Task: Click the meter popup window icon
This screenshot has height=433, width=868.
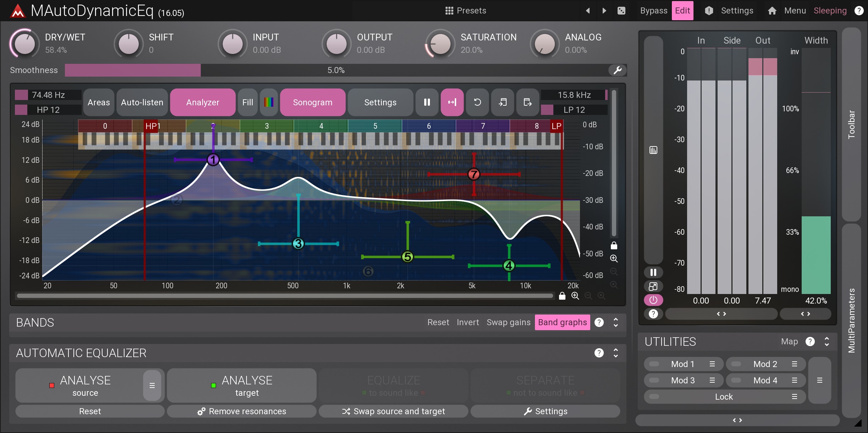Action: point(653,286)
